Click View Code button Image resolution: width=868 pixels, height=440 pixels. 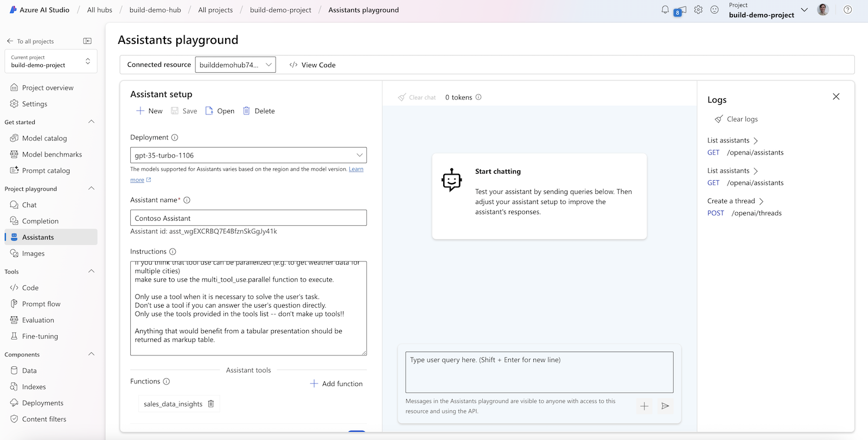312,65
